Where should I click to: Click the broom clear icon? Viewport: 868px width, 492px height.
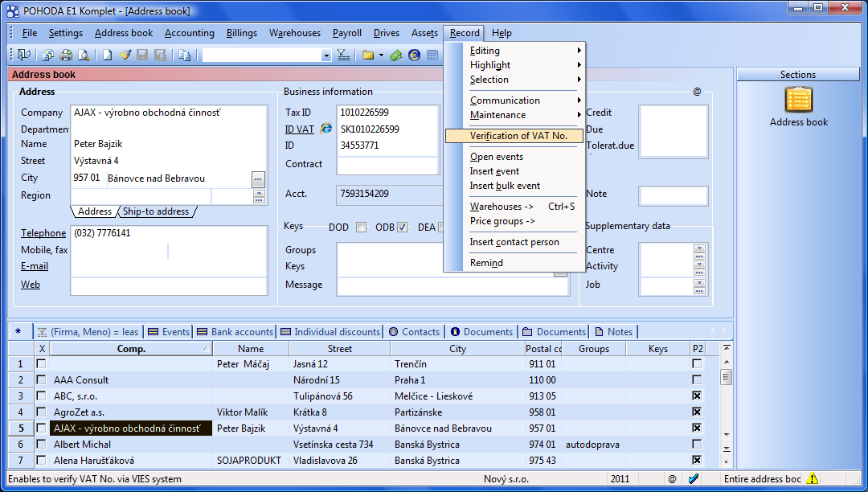coord(125,55)
